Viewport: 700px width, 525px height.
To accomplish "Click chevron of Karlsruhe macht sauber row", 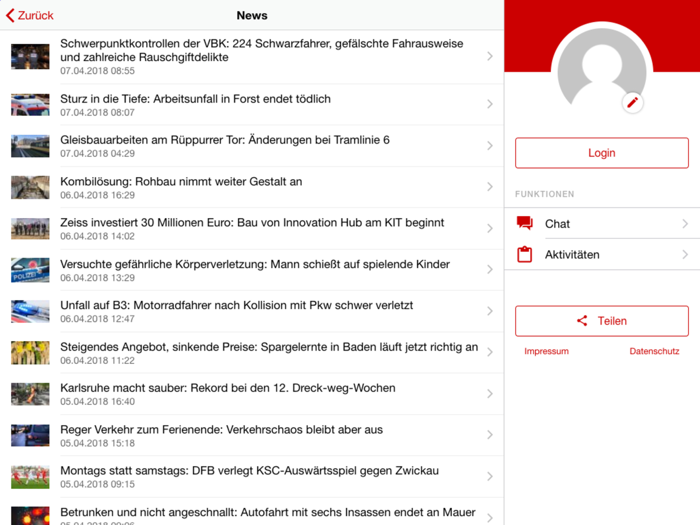I will (490, 393).
